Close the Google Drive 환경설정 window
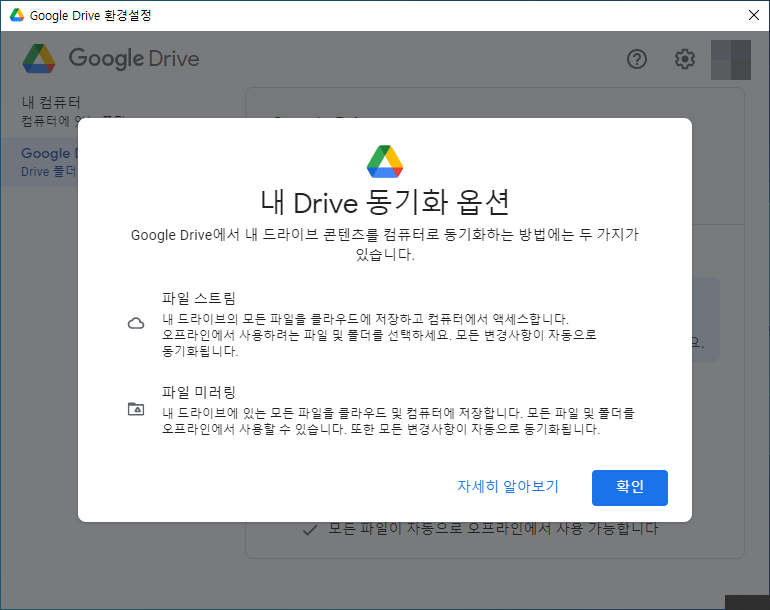Viewport: 770px width, 610px height. [754, 15]
